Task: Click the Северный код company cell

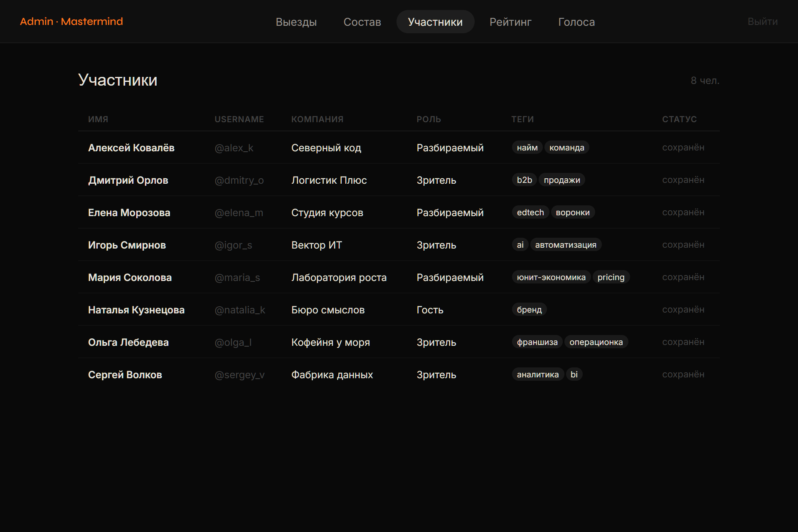Action: coord(326,148)
